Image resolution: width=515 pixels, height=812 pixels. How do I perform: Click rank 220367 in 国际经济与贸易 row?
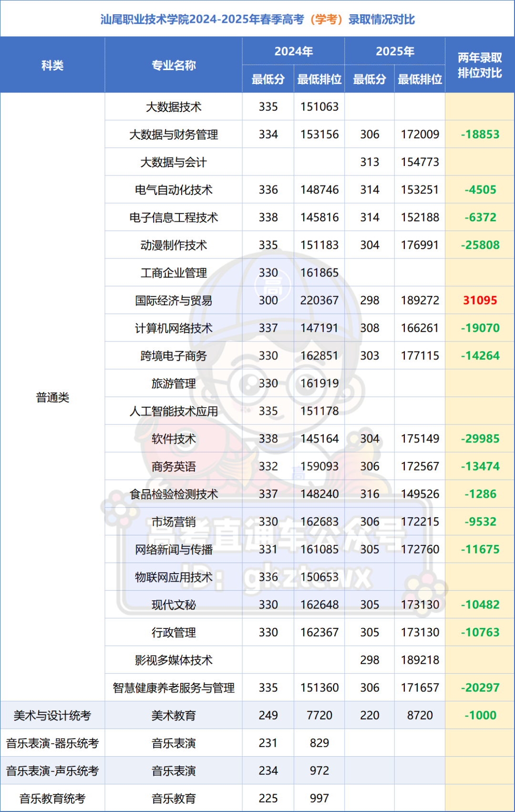coord(319,300)
